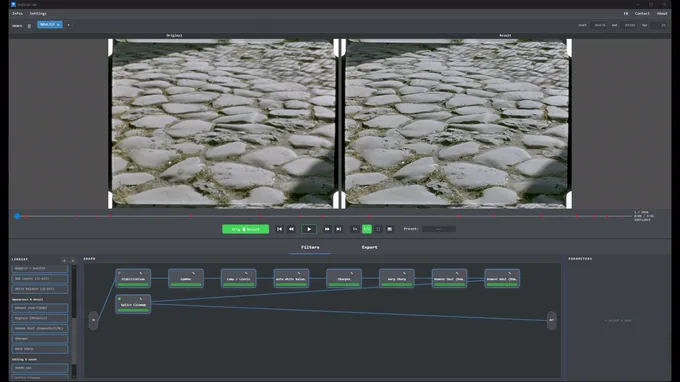Select the Sharpen node in the graph
This screenshot has width=680, height=382.
pos(344,279)
